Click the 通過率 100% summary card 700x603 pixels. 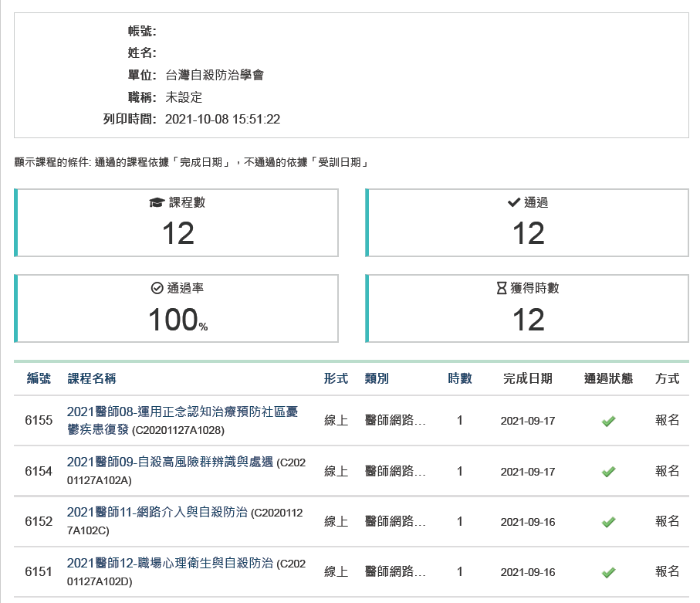(x=177, y=308)
